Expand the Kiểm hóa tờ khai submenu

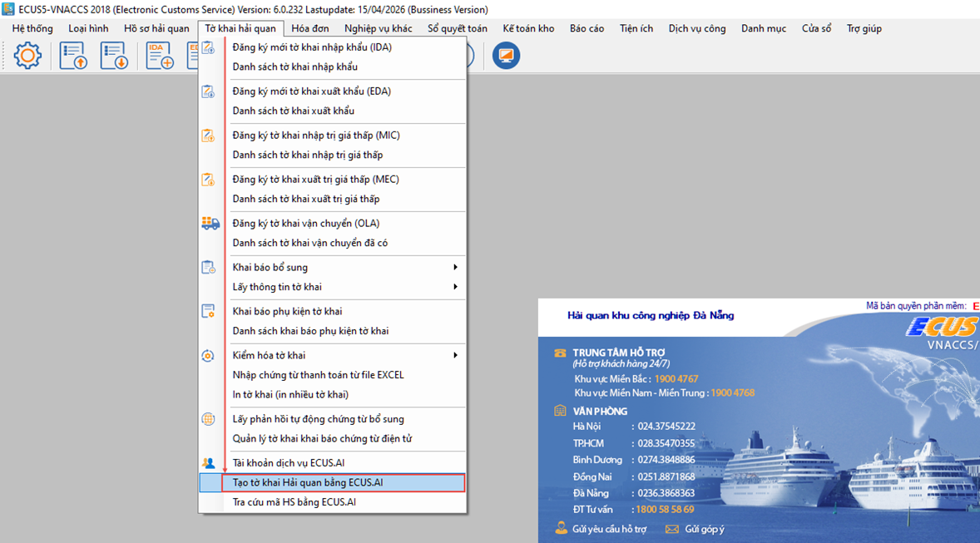tap(454, 356)
